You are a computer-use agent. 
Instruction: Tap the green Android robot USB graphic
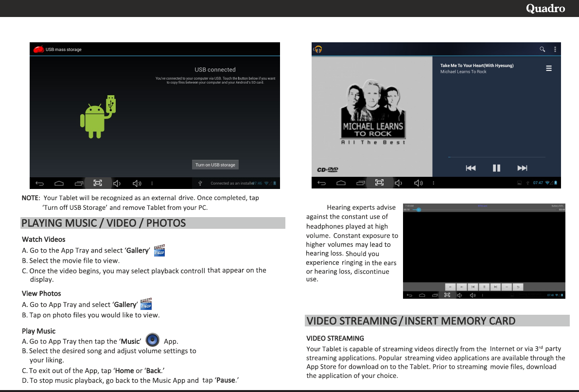[98, 117]
